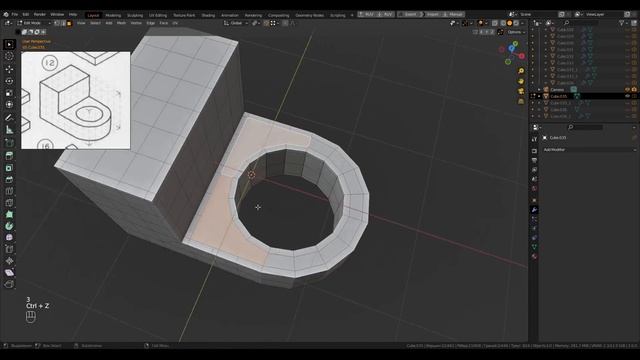Hide Camera in viewport via eye icon
Screen dimensions: 640x360
(x=627, y=89)
